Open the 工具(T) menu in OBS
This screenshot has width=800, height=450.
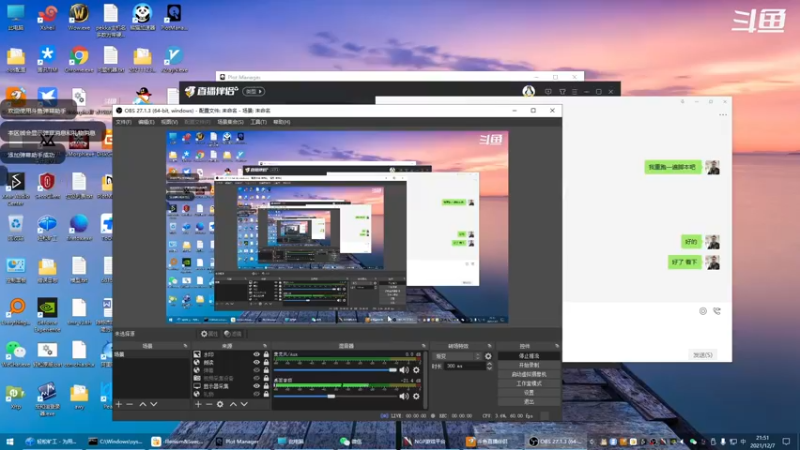click(258, 122)
